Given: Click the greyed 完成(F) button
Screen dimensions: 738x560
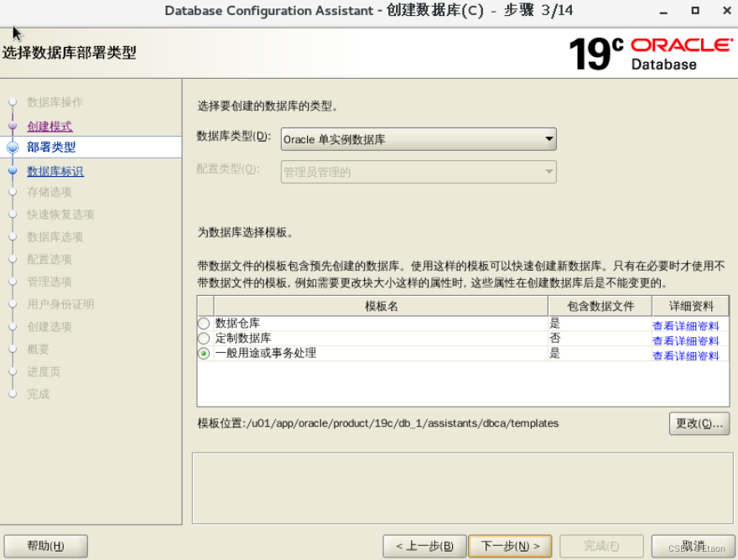Looking at the screenshot, I should pos(601,546).
